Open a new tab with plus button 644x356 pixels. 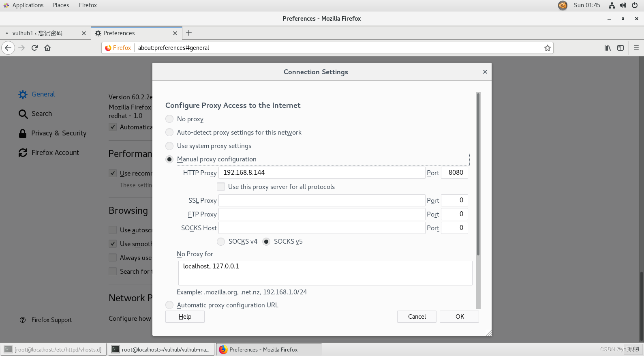click(x=189, y=33)
